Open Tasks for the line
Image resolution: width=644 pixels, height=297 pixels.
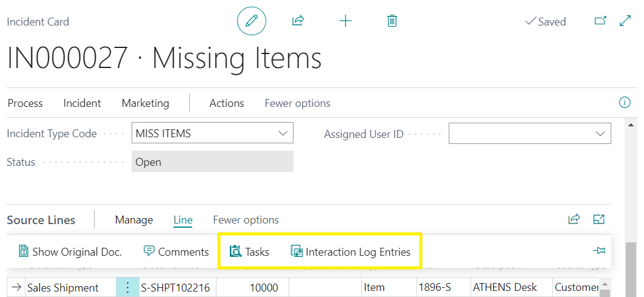249,251
